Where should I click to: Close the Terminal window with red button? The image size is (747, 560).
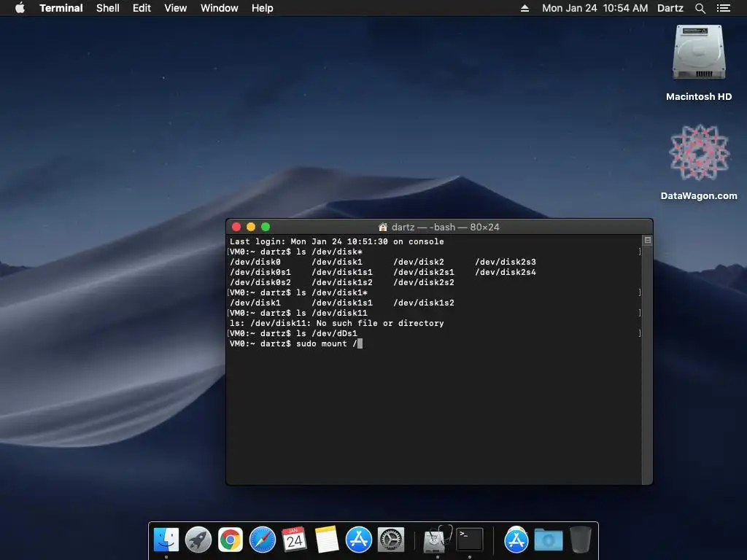(236, 227)
